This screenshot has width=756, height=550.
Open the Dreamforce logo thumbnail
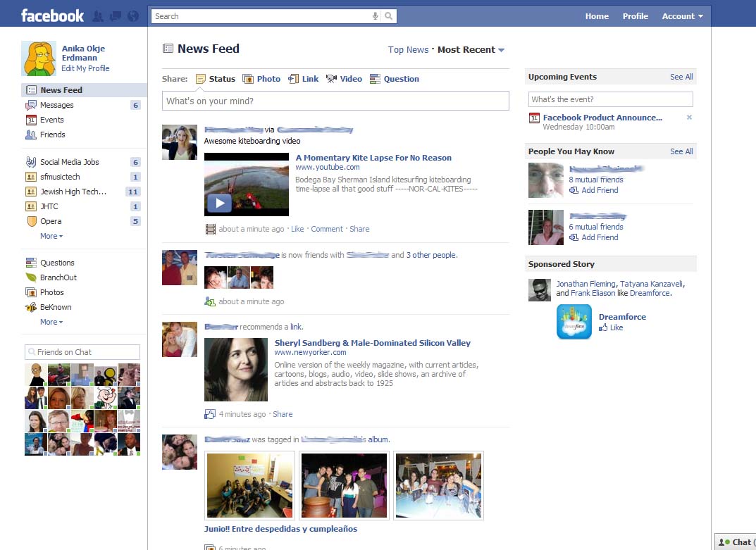click(574, 322)
